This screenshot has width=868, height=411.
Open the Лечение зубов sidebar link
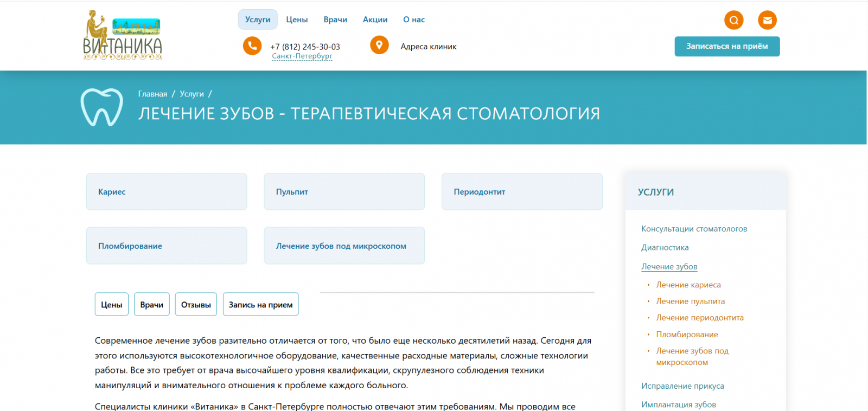coord(669,266)
